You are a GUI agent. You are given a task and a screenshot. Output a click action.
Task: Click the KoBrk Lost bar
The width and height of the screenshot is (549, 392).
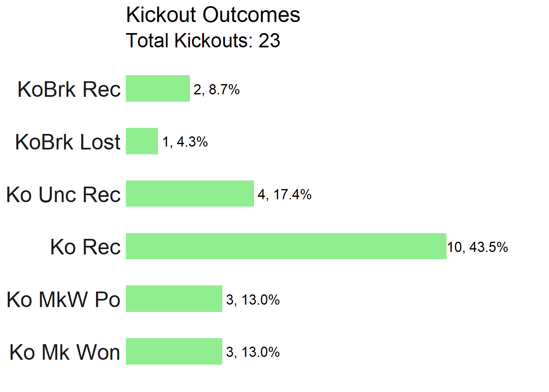142,141
